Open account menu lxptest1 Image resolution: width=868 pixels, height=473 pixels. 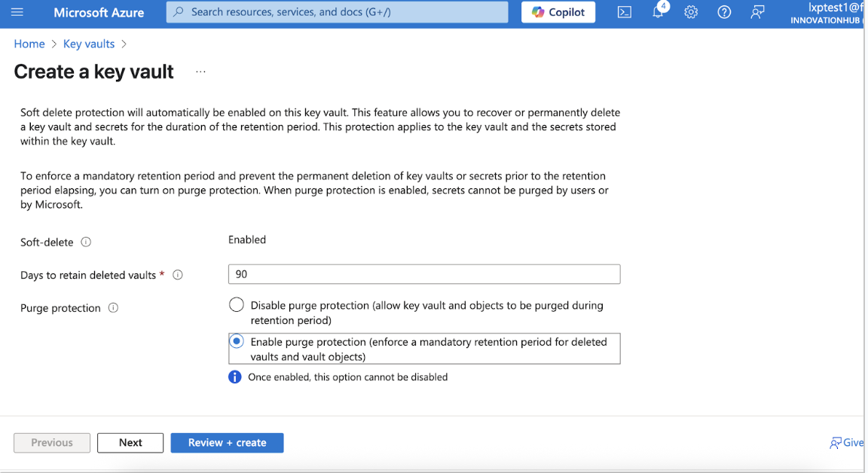827,14
